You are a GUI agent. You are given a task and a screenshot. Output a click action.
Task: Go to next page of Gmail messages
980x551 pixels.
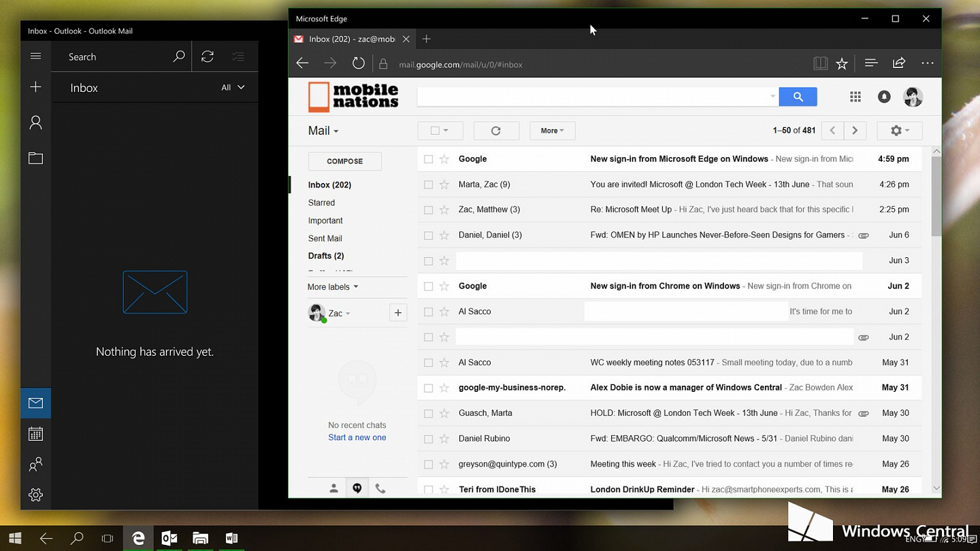pos(855,131)
